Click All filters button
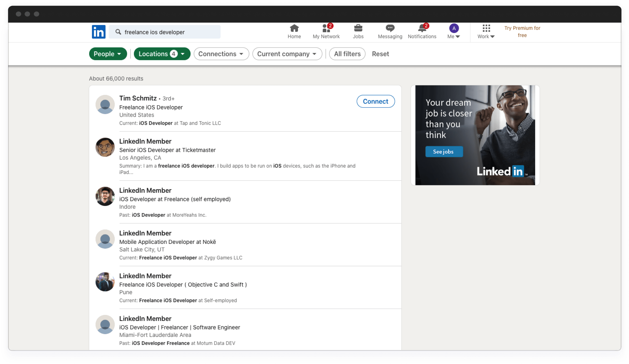The image size is (629, 364). [x=347, y=54]
